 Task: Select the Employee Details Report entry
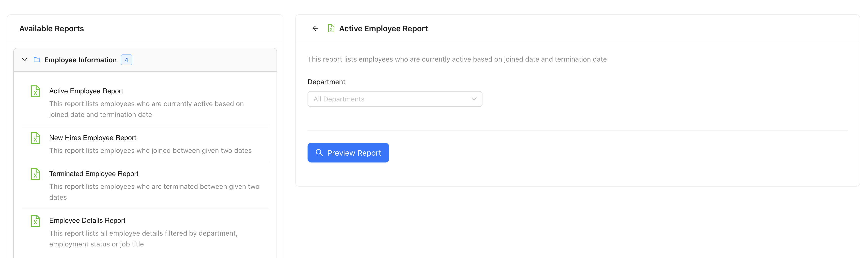(87, 220)
